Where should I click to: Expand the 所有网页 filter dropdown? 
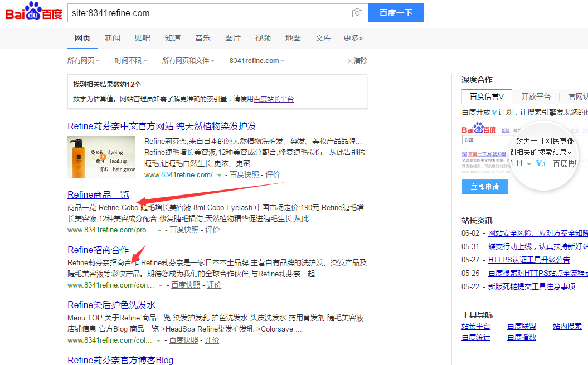tap(84, 61)
